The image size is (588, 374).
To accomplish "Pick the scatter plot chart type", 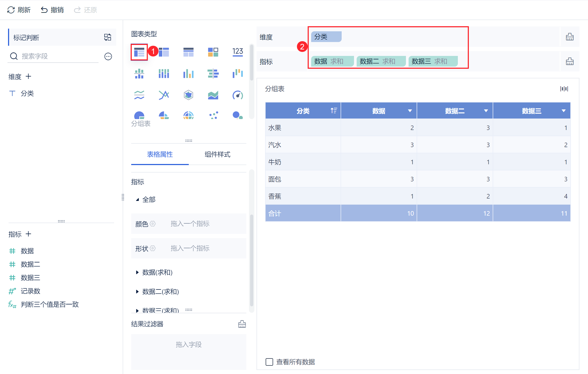I will (x=213, y=115).
